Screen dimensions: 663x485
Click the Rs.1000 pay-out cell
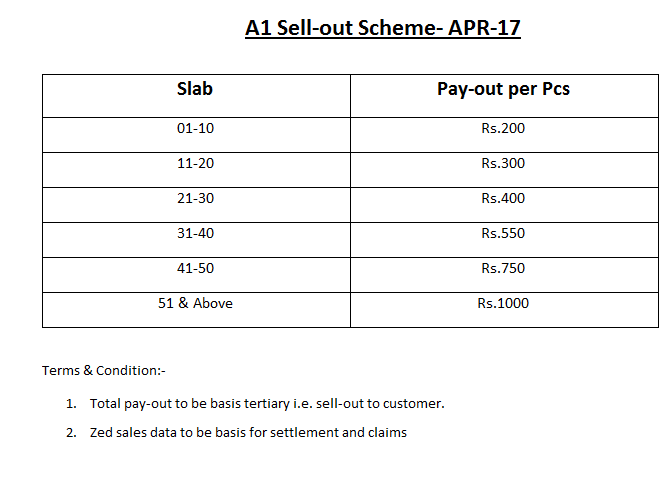click(503, 303)
